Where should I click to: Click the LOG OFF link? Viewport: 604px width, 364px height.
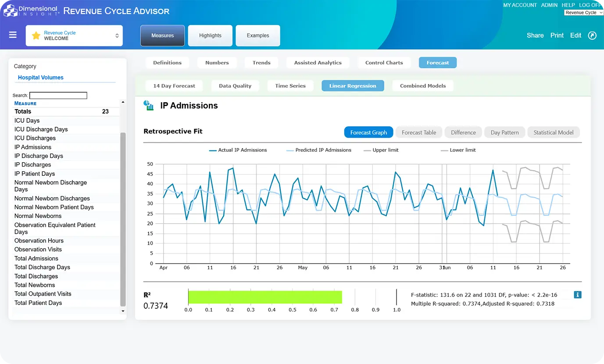[x=590, y=5]
